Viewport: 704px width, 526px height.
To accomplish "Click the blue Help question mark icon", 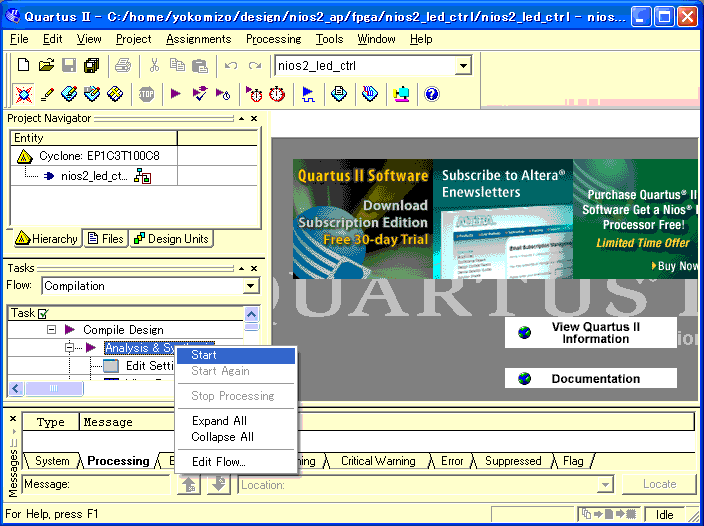I will [431, 94].
